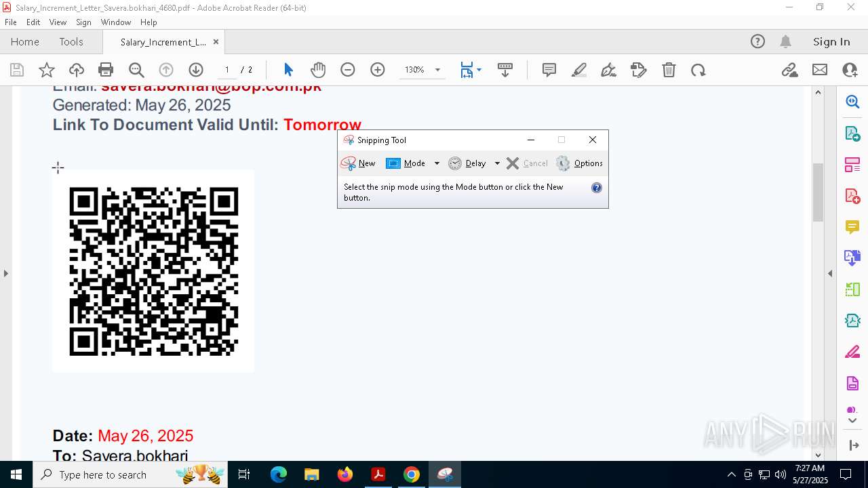
Task: Save the file using the floppy disk icon
Action: [x=17, y=70]
